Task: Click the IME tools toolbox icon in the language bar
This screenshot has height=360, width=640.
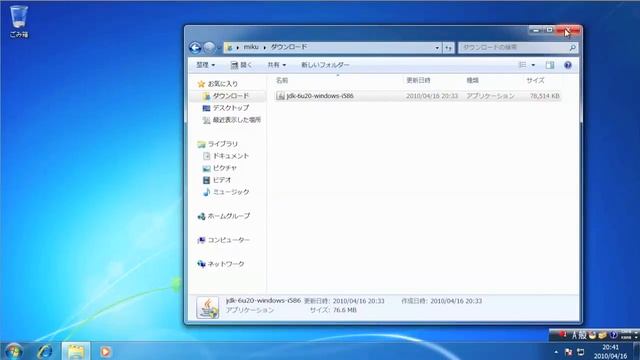Action: (x=602, y=336)
